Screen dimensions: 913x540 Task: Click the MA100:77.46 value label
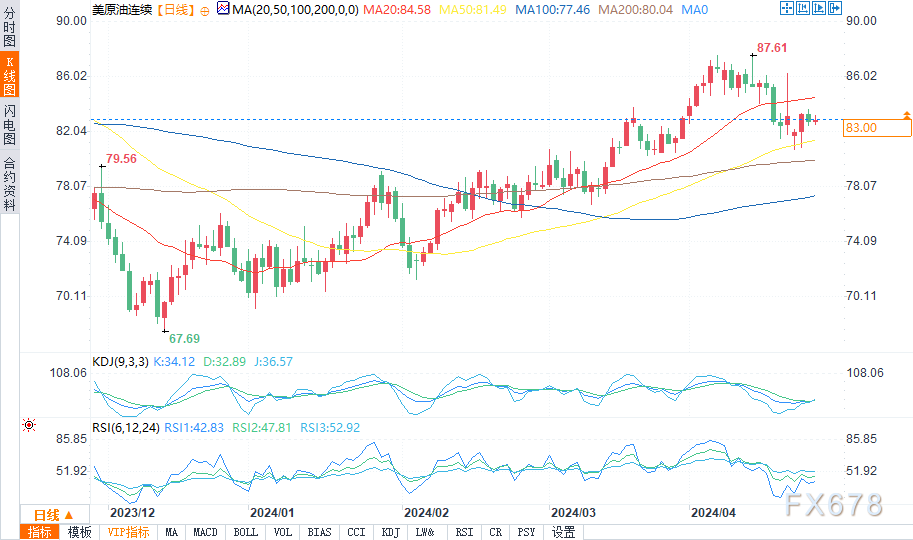553,10
